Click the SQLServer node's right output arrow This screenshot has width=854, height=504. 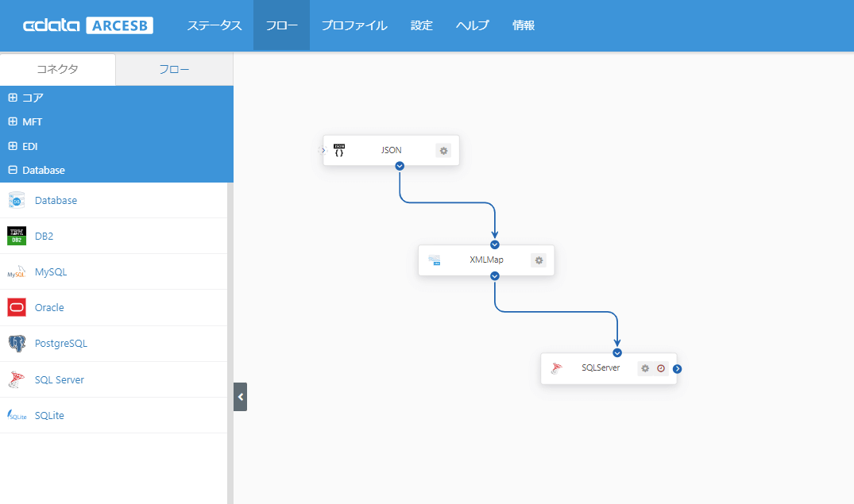[x=678, y=368]
